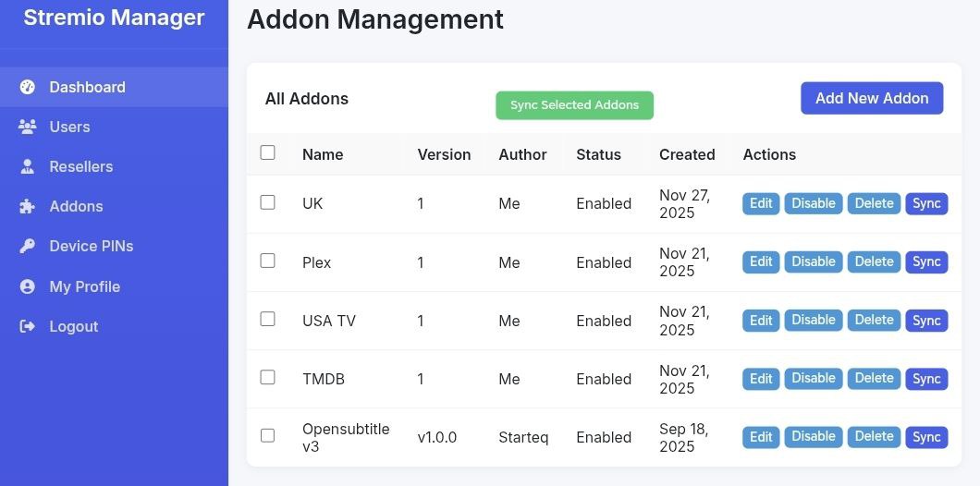Go to the Resellers sidebar page
Viewport: 980px width, 486px height.
[x=80, y=166]
